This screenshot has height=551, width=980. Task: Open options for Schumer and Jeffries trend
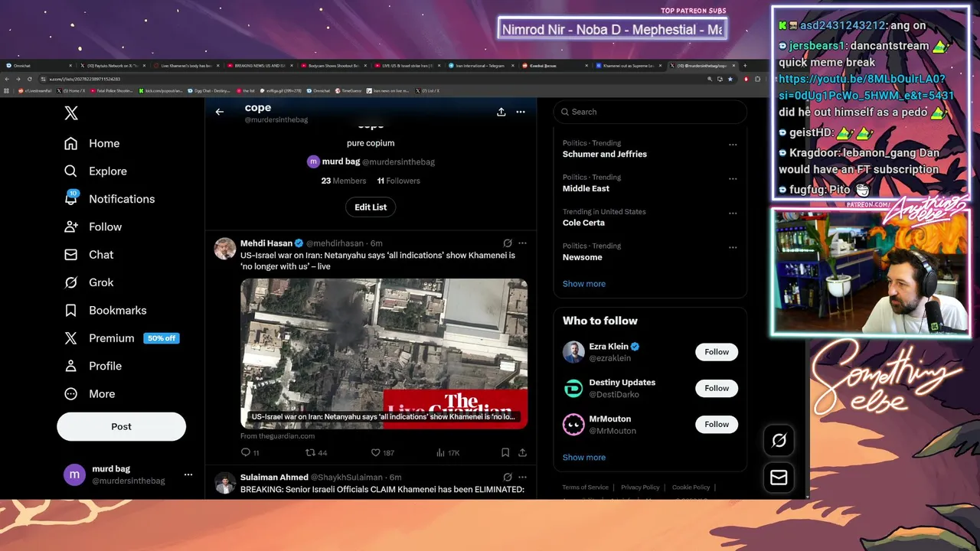click(733, 144)
